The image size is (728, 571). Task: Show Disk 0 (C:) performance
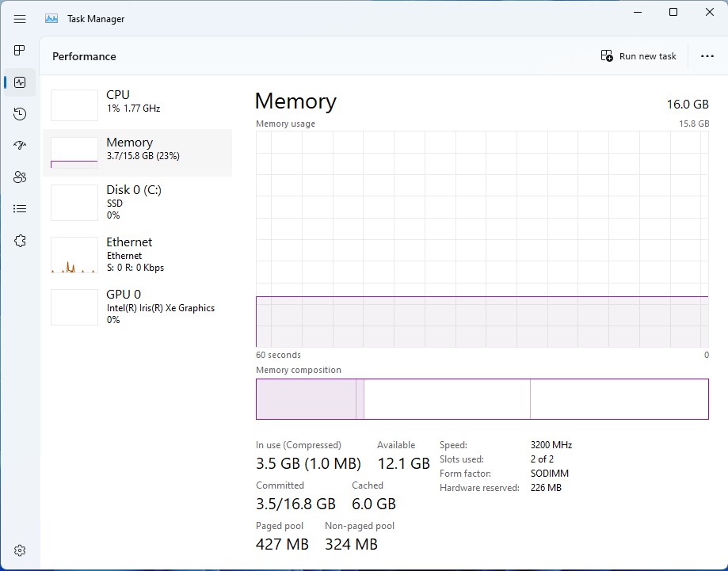click(x=136, y=202)
